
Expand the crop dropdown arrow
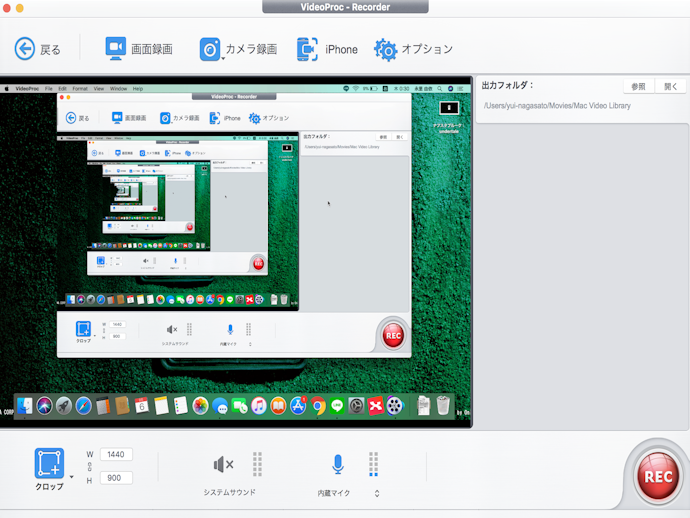[72, 477]
